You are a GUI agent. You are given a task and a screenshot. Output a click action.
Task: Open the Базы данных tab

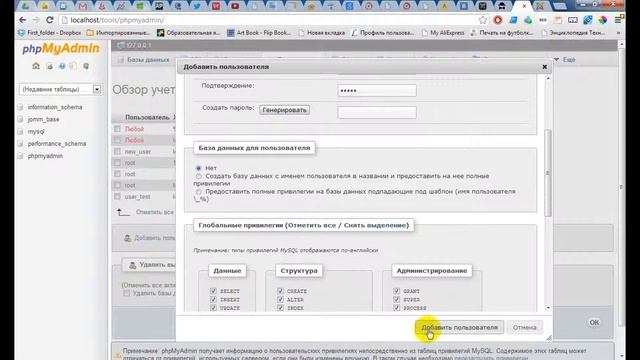click(144, 60)
